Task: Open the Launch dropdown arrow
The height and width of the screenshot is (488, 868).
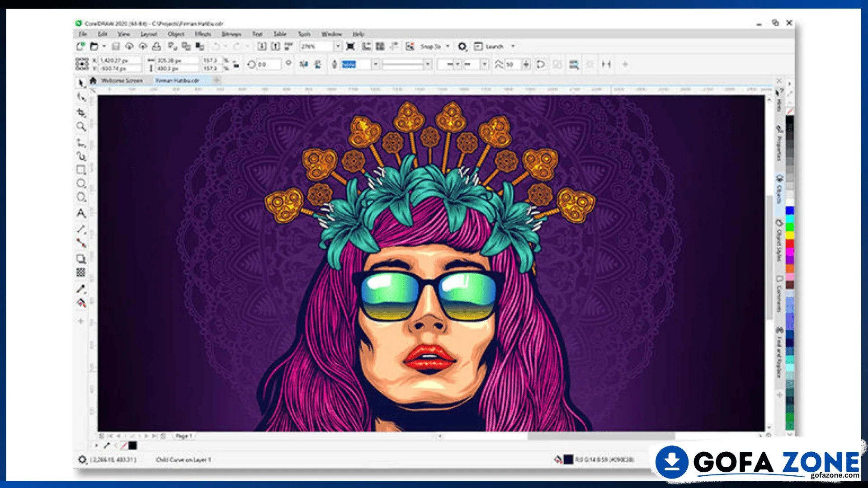Action: coord(513,46)
